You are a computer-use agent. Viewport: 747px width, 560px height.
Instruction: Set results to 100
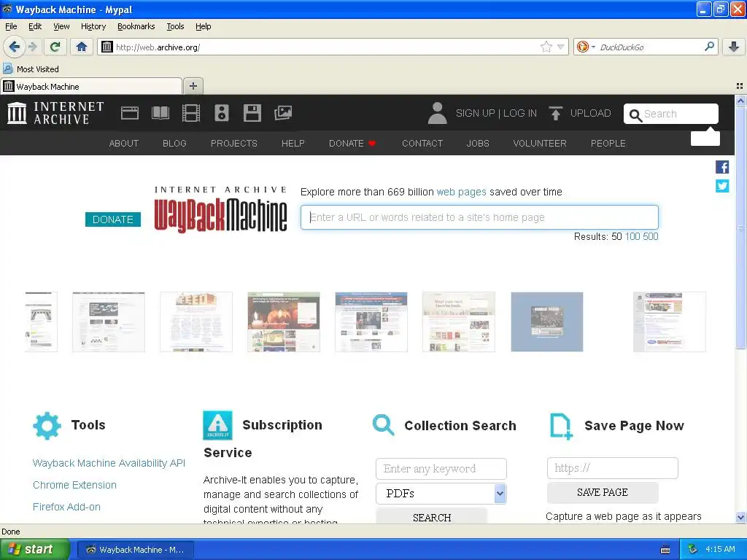click(x=632, y=237)
